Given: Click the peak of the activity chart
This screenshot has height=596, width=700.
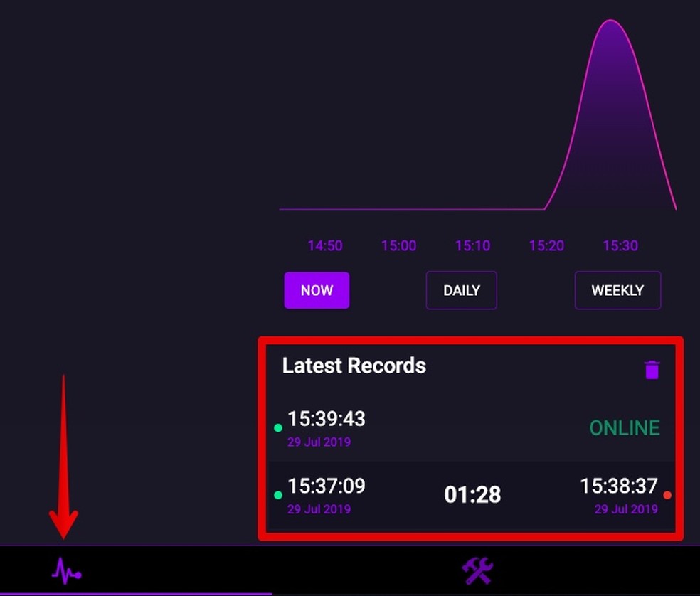Looking at the screenshot, I should pos(610,21).
